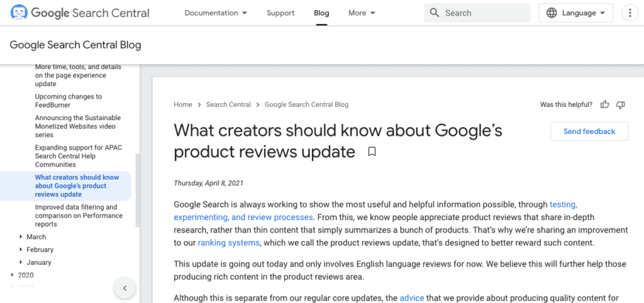Click the thumbs down not helpful icon
The width and height of the screenshot is (644, 303).
621,105
